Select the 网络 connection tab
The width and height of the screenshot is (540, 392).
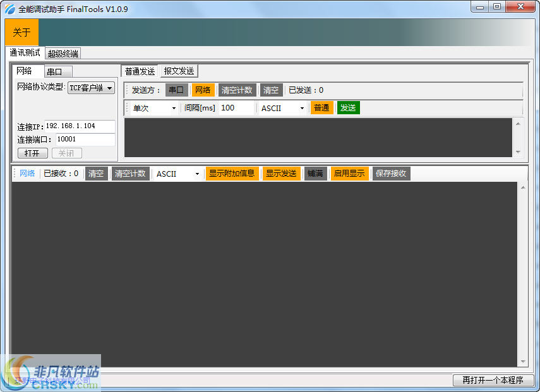(27, 71)
